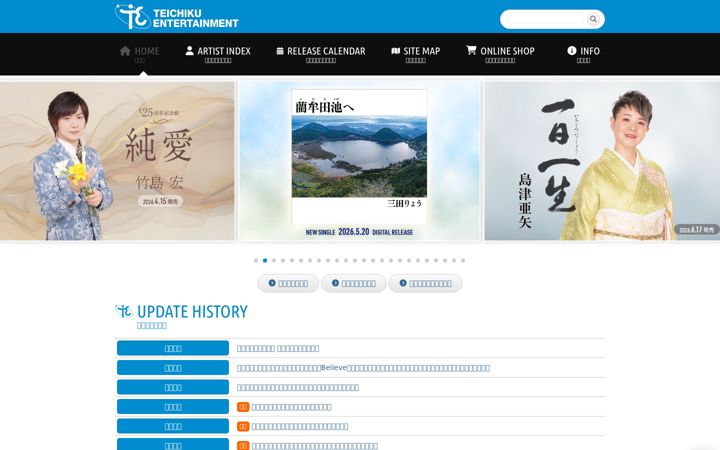This screenshot has width=720, height=450.
Task: Click the UPDATE HISTORY heading
Action: coord(192,312)
